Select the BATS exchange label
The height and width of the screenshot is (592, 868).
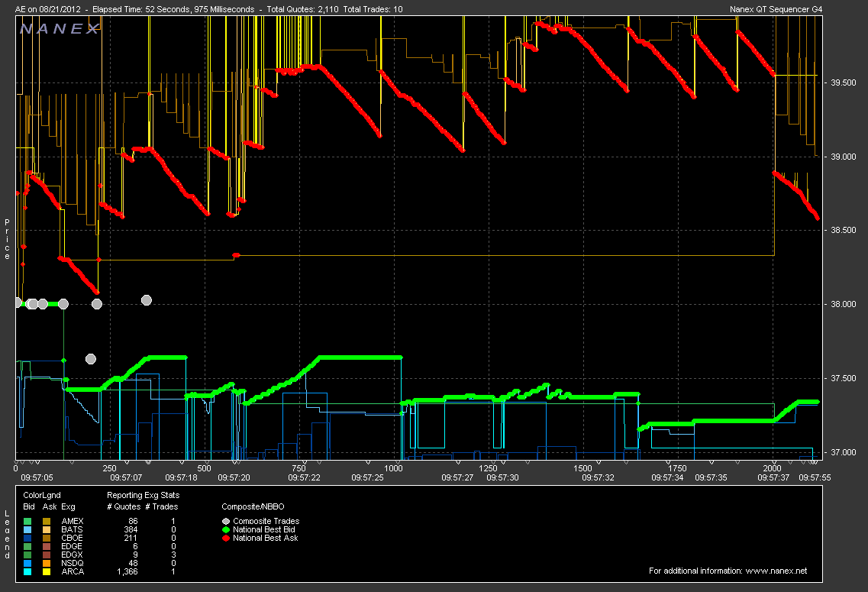coord(72,529)
